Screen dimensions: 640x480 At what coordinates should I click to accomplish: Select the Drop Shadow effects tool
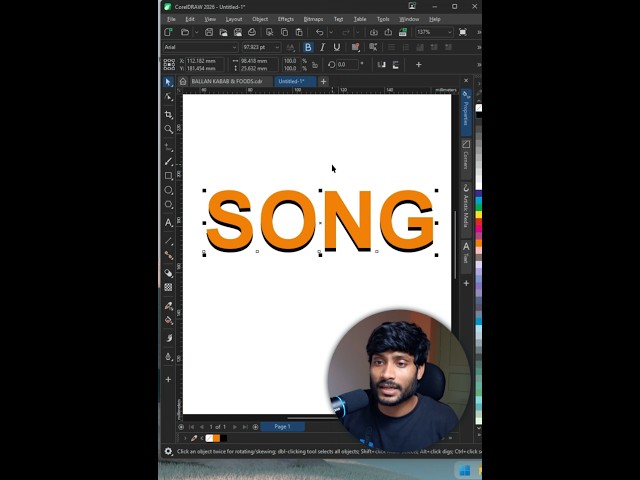(x=168, y=273)
